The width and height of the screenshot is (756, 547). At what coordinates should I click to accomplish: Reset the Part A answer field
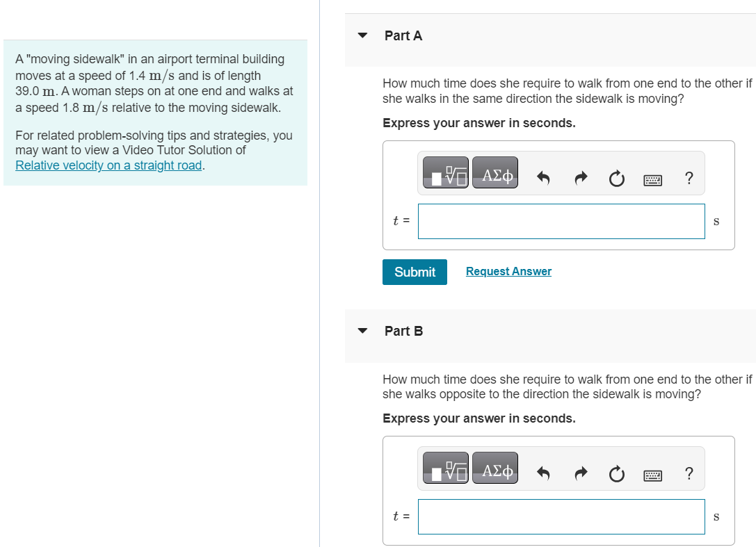617,179
